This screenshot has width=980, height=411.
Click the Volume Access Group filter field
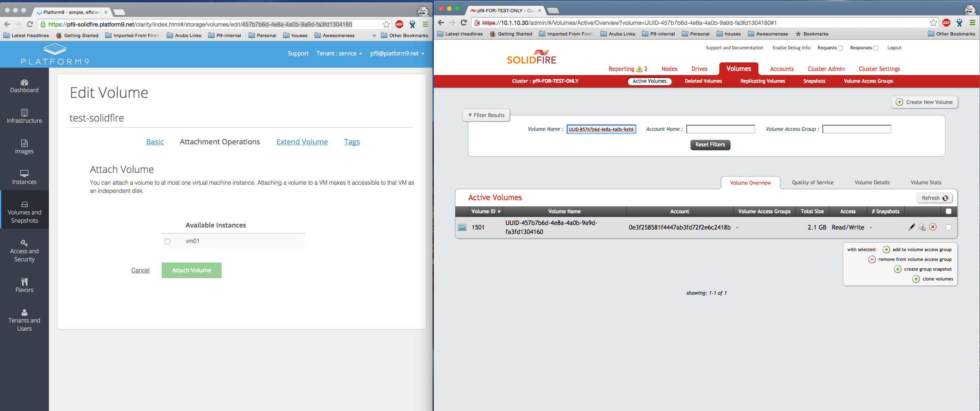click(x=857, y=129)
